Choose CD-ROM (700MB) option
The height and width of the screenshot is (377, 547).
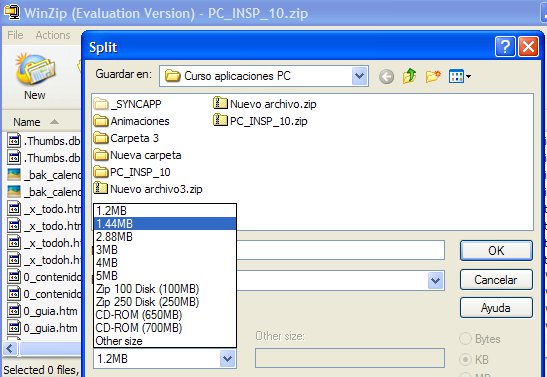tap(165, 328)
